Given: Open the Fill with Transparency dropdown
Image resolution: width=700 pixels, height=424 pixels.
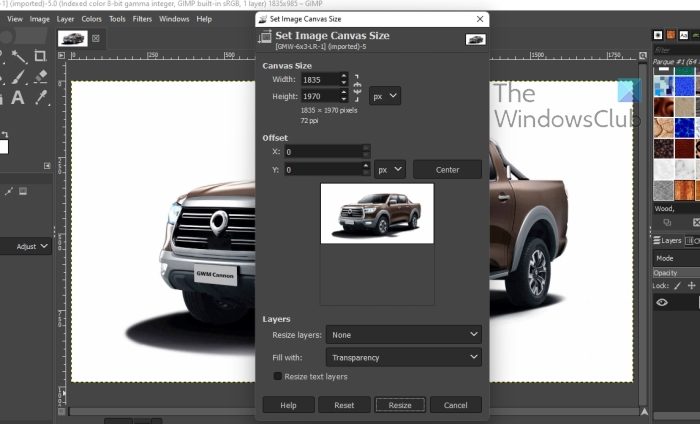Looking at the screenshot, I should click(404, 357).
